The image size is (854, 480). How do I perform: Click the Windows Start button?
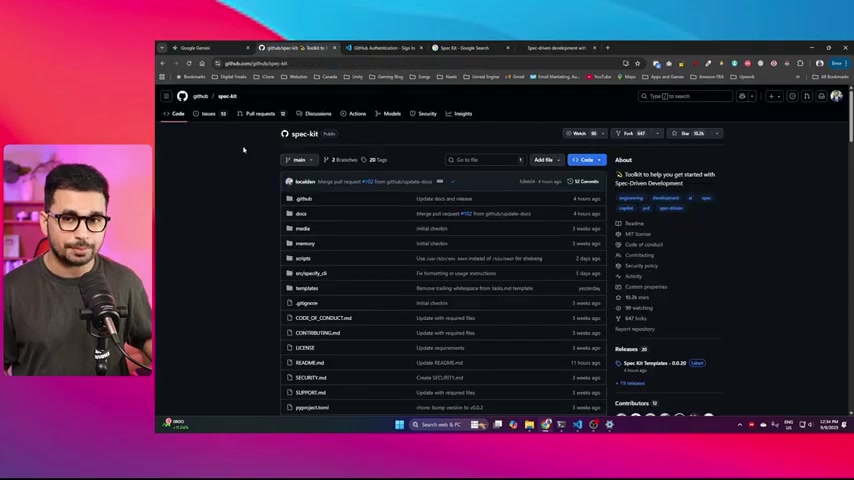click(x=399, y=424)
